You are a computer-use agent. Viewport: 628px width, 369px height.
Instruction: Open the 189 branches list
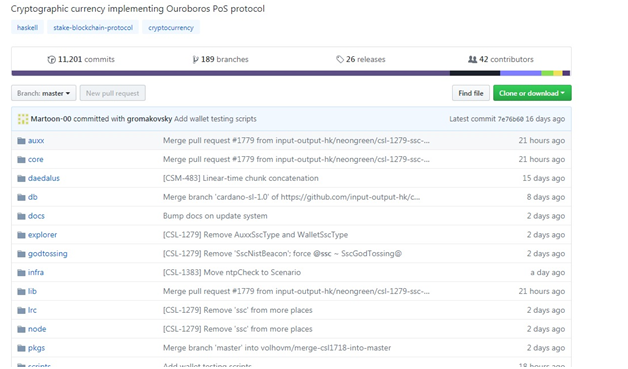coord(225,59)
